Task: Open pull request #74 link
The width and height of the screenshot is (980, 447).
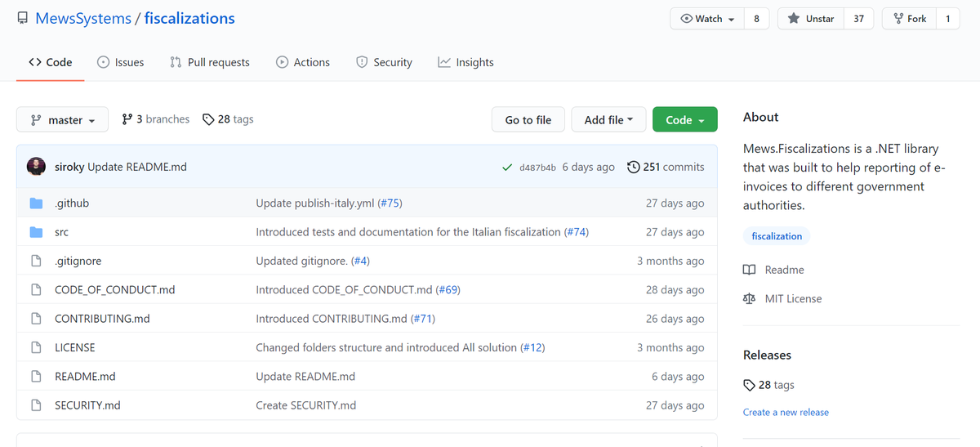Action: point(577,232)
